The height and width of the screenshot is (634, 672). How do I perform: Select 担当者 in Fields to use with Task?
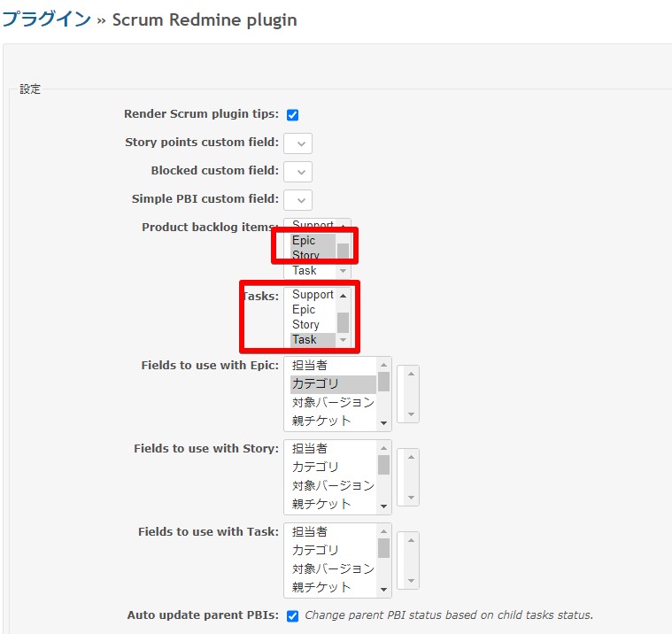click(334, 532)
